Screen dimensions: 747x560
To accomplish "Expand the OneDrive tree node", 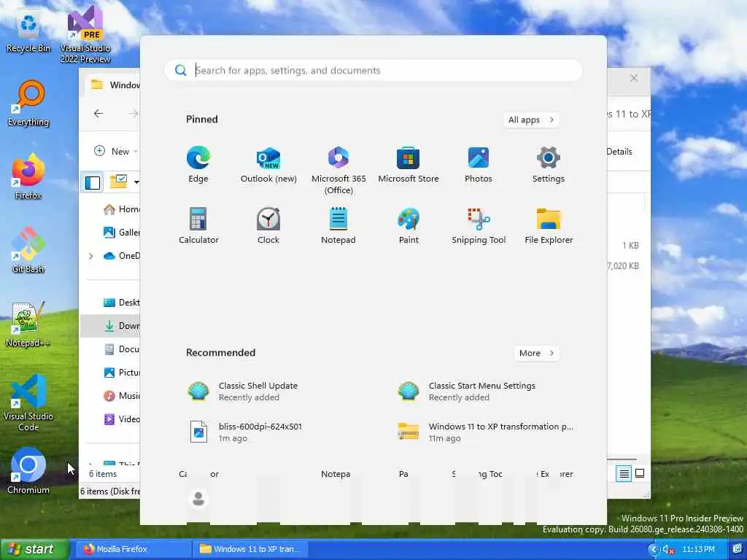I will click(x=90, y=256).
